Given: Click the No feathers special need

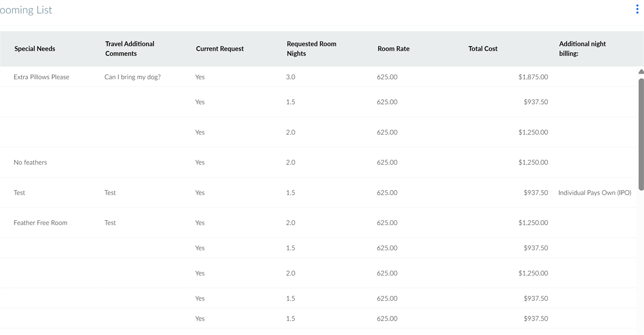Looking at the screenshot, I should tap(30, 162).
